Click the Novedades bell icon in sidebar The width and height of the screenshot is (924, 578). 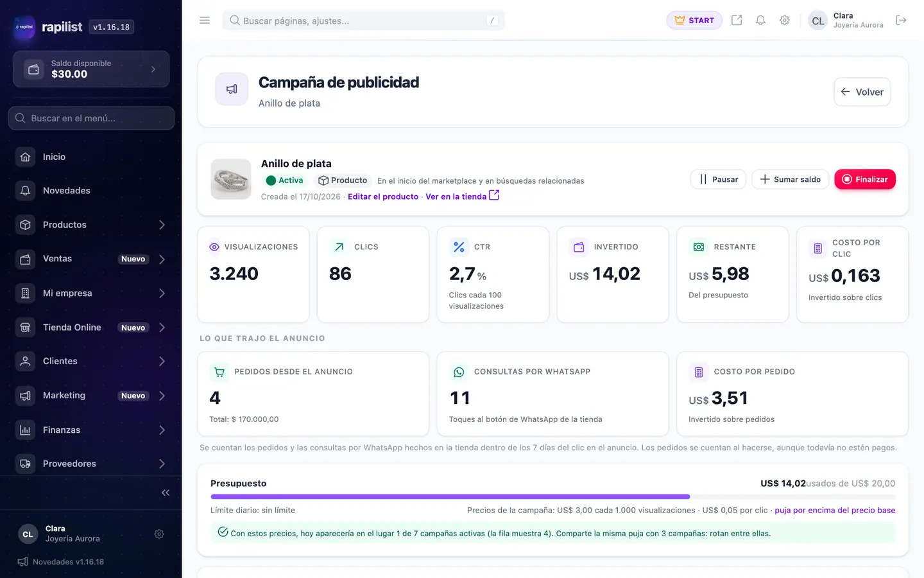[25, 191]
